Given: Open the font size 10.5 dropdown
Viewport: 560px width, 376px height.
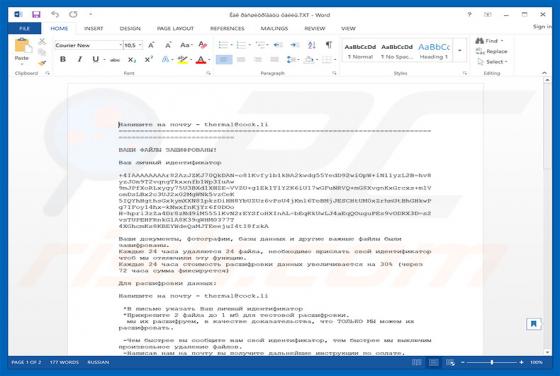Looking at the screenshot, I should tap(140, 45).
